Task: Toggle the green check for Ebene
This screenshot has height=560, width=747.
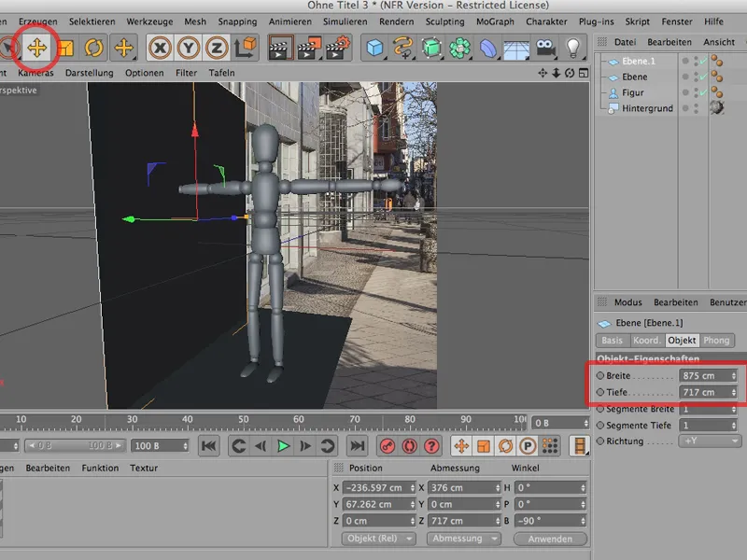Action: [704, 77]
